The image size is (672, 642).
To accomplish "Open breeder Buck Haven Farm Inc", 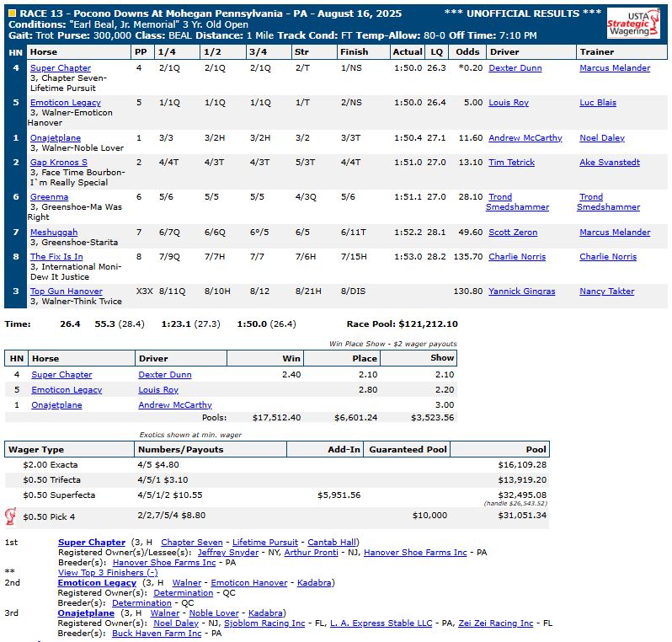I will [157, 634].
